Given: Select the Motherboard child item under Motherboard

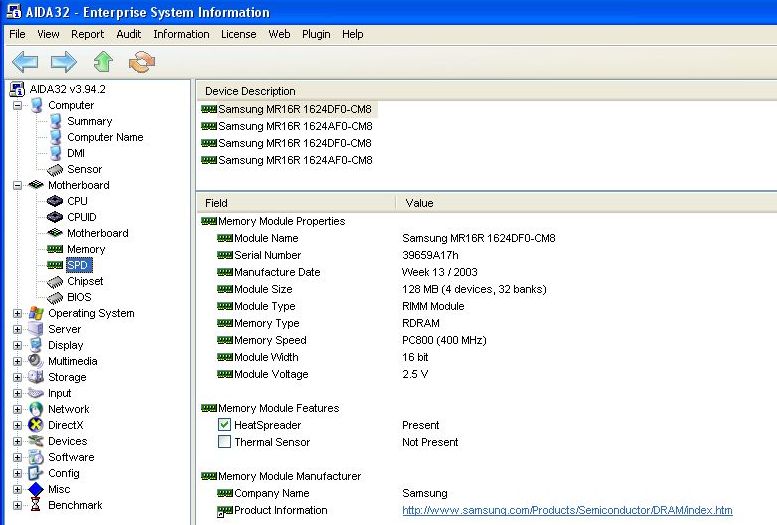Looking at the screenshot, I should coord(98,233).
